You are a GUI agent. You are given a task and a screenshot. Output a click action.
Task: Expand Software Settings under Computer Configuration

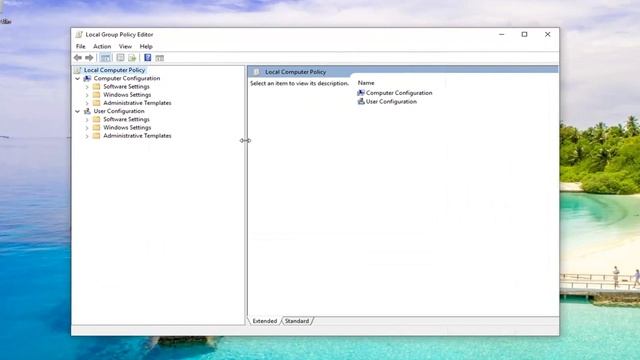(x=87, y=87)
